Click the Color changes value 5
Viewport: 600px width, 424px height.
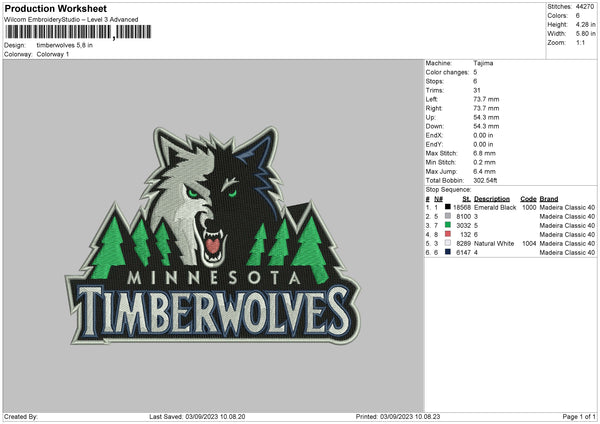(475, 72)
